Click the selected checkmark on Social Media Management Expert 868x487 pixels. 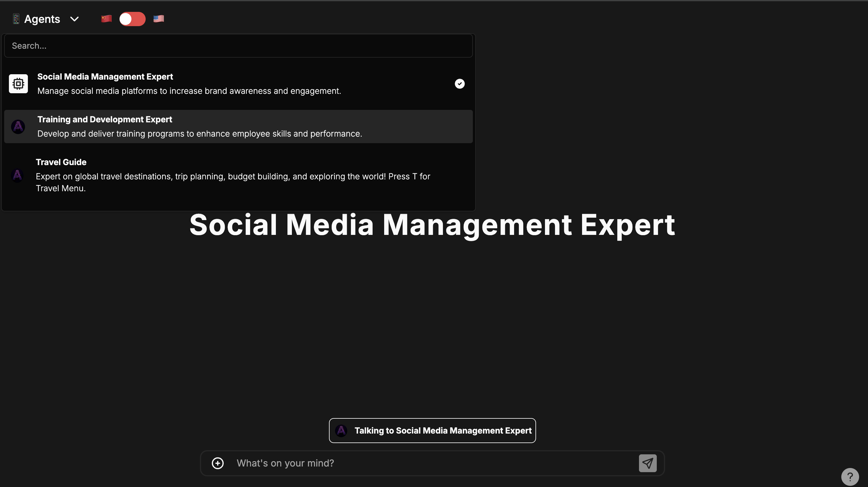460,84
